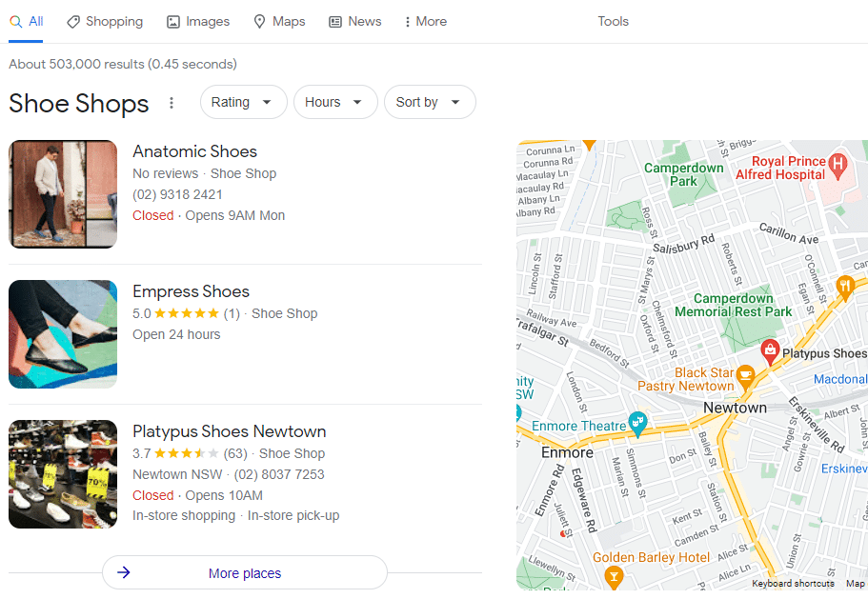Switch to the News tab
Viewport: 868px width, 599px height.
pos(354,21)
